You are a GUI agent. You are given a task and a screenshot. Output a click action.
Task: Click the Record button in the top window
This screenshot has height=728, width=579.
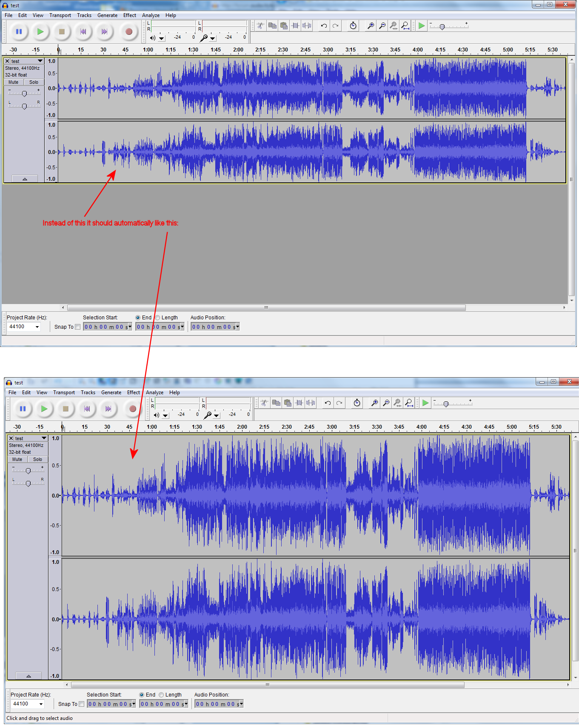pyautogui.click(x=129, y=31)
